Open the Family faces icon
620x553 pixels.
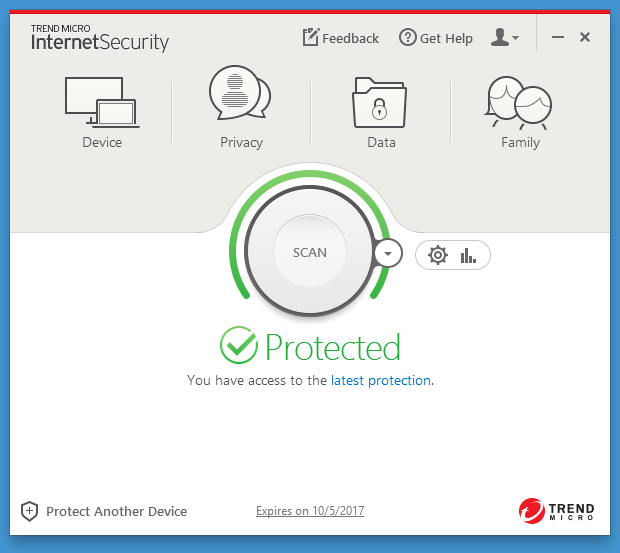click(519, 101)
